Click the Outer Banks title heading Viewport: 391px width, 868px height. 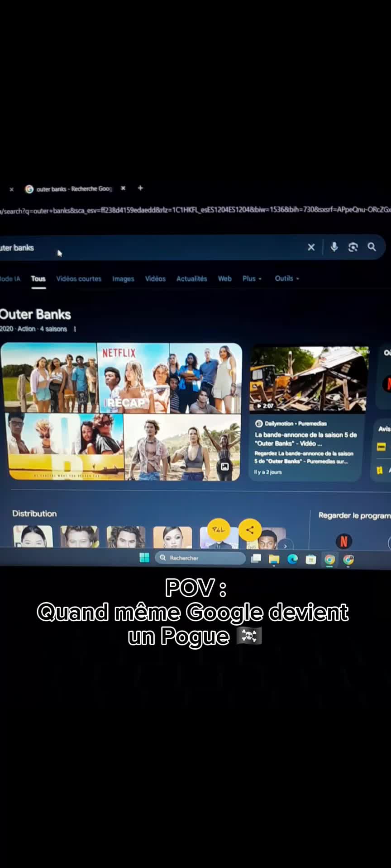35,314
